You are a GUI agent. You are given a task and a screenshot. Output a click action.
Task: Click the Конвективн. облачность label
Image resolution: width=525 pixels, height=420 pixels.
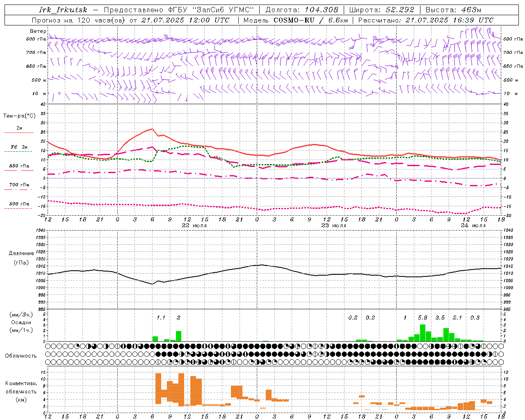tap(21, 388)
